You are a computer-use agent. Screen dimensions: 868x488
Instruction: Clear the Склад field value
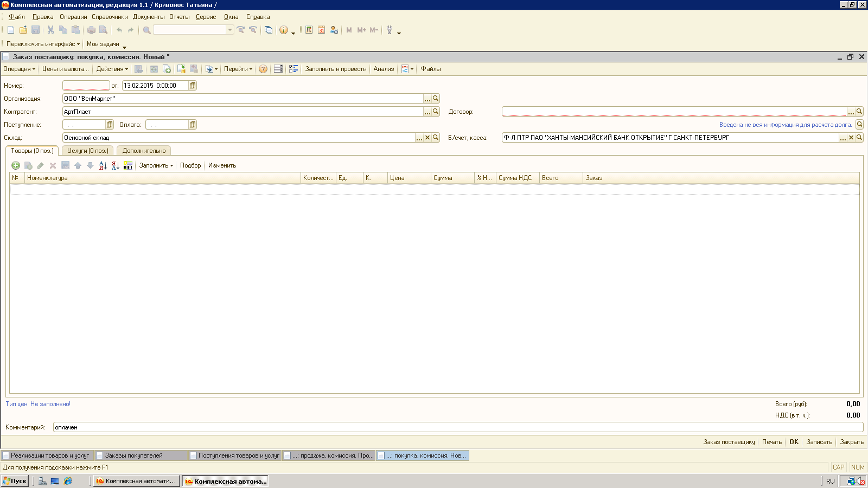tap(427, 138)
